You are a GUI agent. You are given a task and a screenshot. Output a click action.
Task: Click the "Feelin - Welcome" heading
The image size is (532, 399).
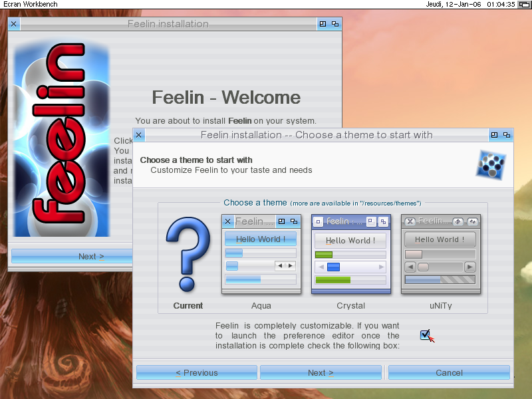[226, 97]
